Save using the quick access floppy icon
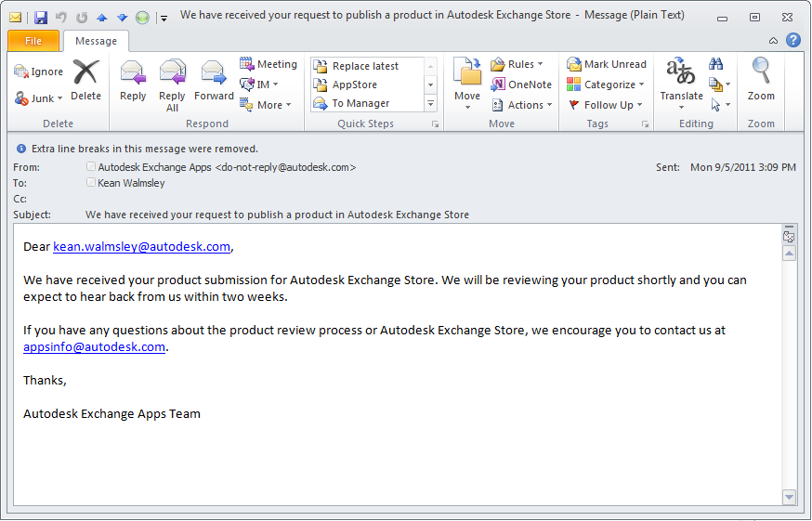 pos(40,17)
